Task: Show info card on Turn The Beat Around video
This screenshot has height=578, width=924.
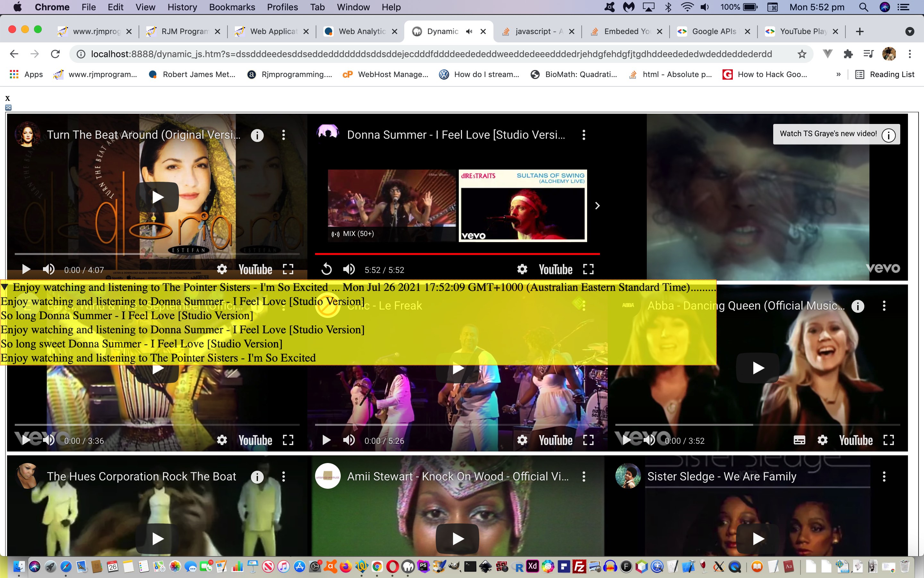Action: pos(257,135)
